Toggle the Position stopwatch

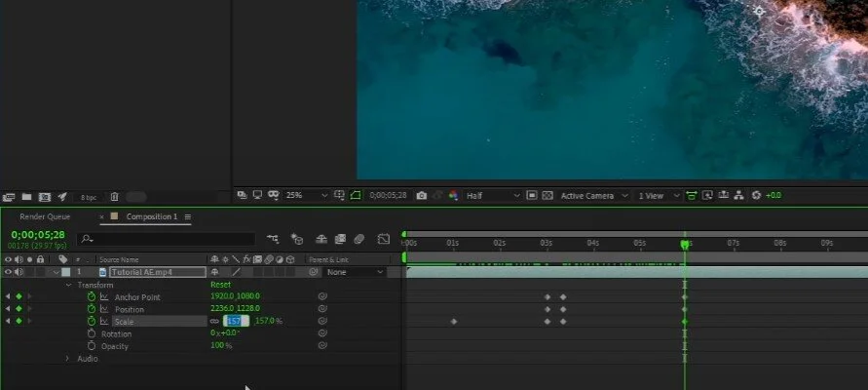pyautogui.click(x=92, y=309)
